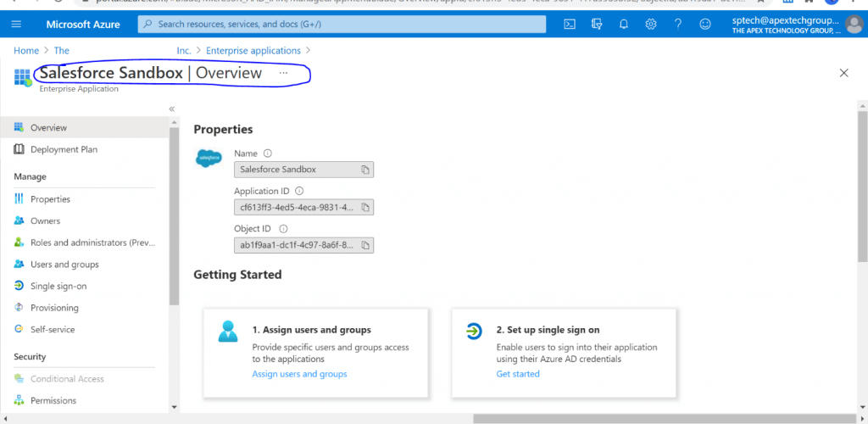This screenshot has width=868, height=424.
Task: Click the Getting Started heading
Action: (x=237, y=275)
